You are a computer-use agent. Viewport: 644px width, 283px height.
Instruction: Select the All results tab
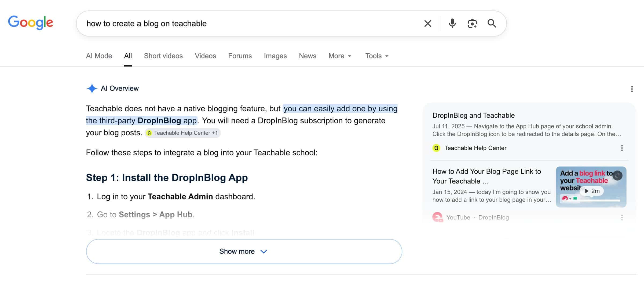128,56
